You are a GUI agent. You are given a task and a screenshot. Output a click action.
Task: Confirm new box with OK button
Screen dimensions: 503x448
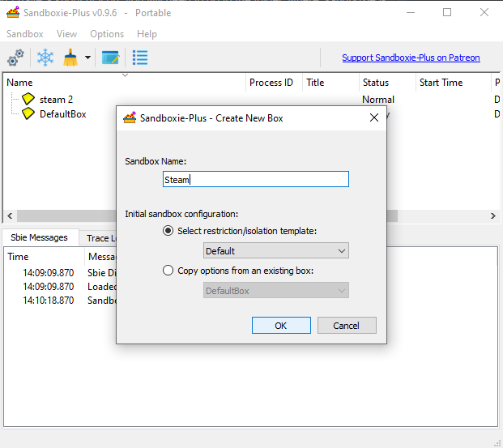pyautogui.click(x=281, y=326)
